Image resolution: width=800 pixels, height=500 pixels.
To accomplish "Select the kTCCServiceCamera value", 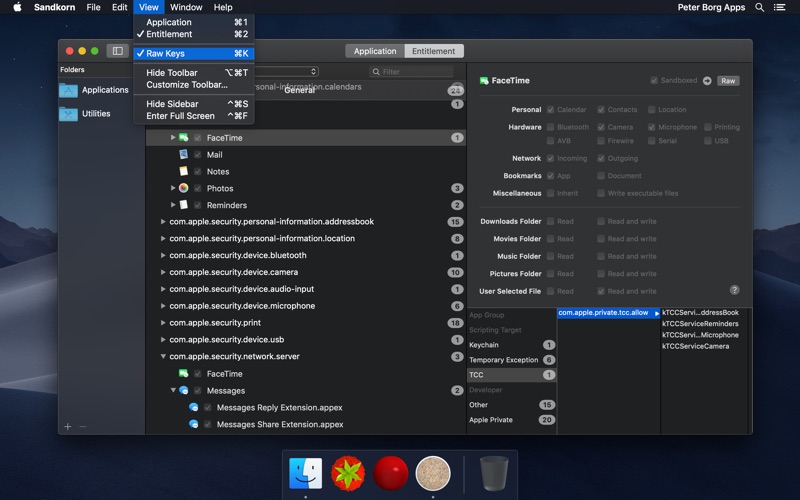I will click(695, 346).
